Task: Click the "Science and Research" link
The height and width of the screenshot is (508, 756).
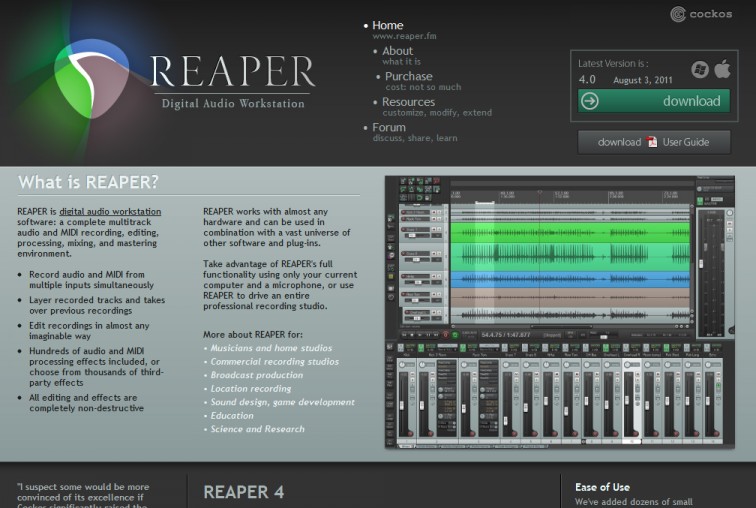Action: (x=257, y=429)
